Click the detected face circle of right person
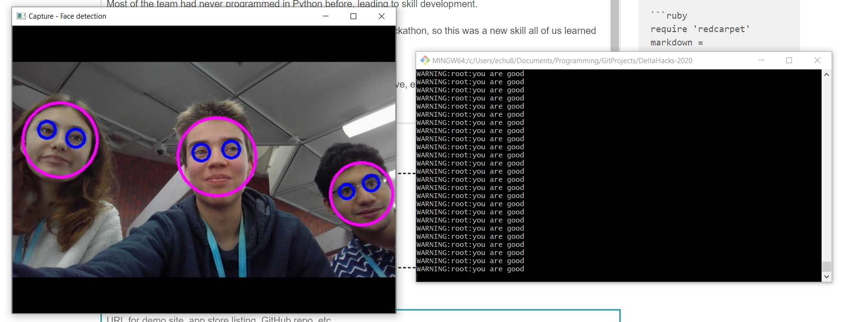Viewport: 868px width, 322px height. coord(362,194)
